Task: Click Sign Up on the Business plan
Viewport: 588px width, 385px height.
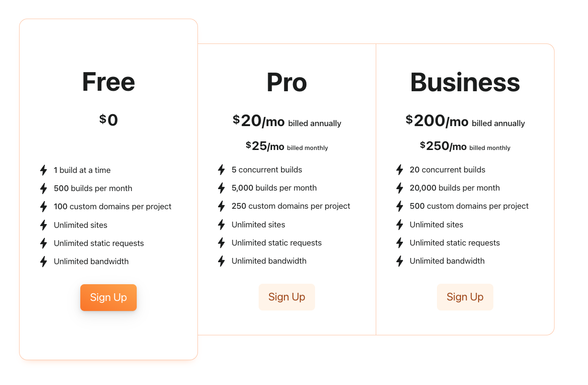Action: (465, 297)
